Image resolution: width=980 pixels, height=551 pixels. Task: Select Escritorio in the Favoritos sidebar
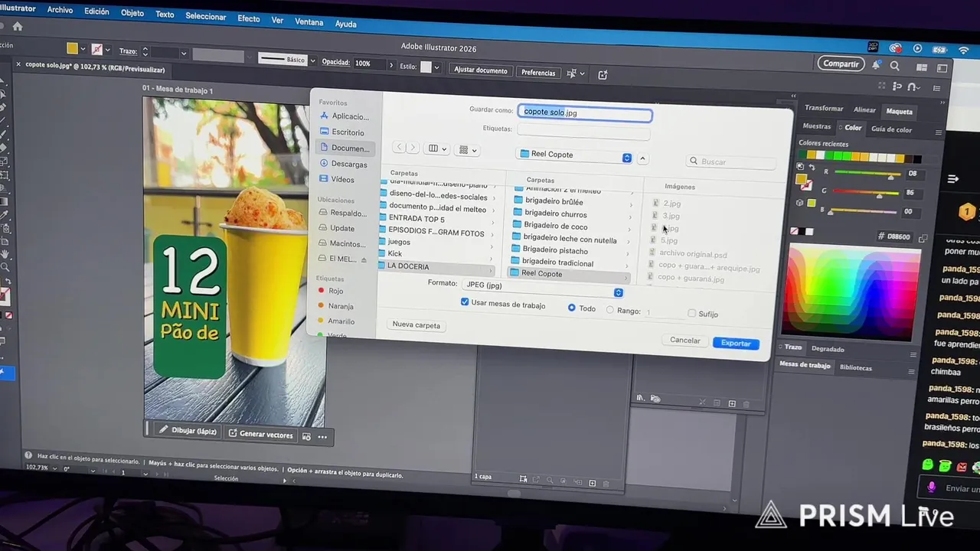click(341, 132)
